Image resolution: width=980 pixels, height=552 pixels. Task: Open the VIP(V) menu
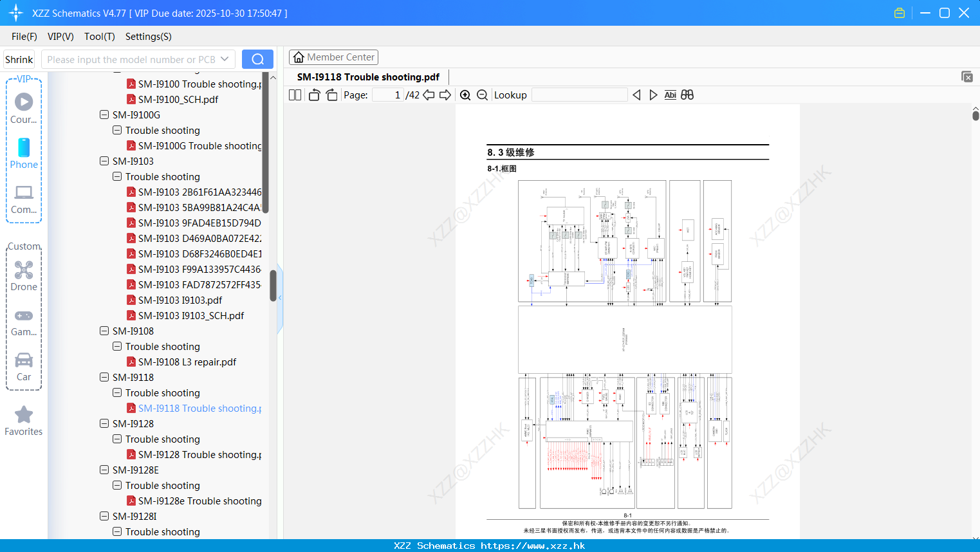pyautogui.click(x=60, y=37)
